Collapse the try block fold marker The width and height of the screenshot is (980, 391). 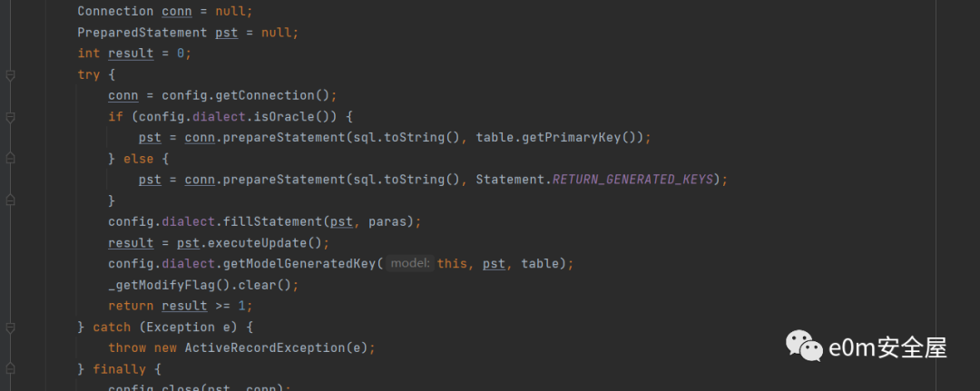pos(10,75)
